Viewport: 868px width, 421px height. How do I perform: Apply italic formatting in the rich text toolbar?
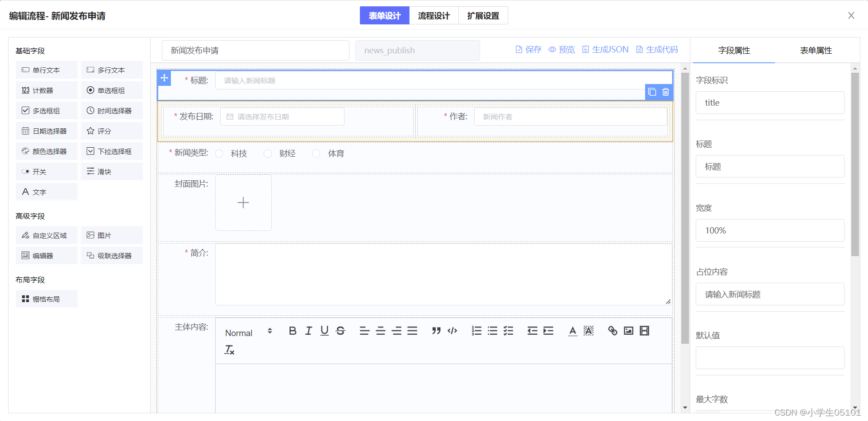(308, 331)
